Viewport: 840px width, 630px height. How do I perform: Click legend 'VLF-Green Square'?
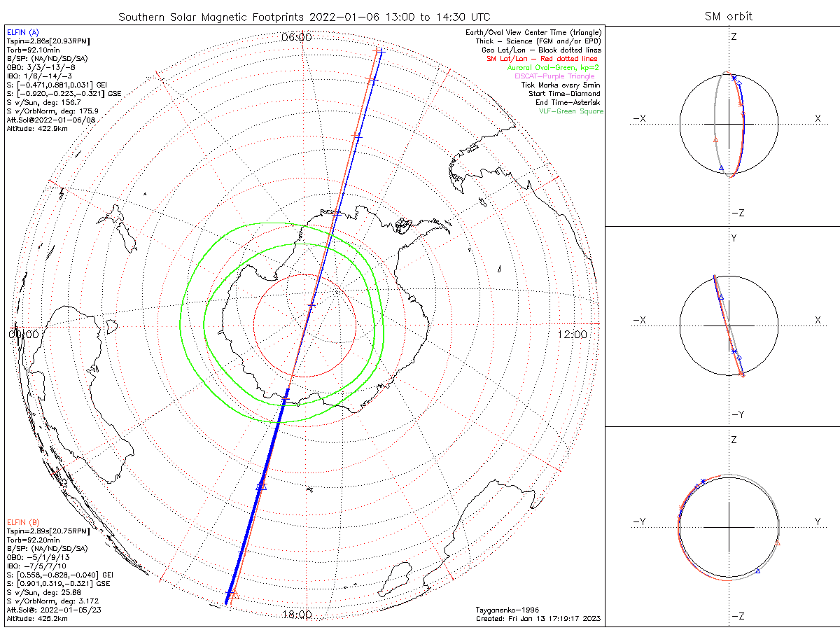570,111
